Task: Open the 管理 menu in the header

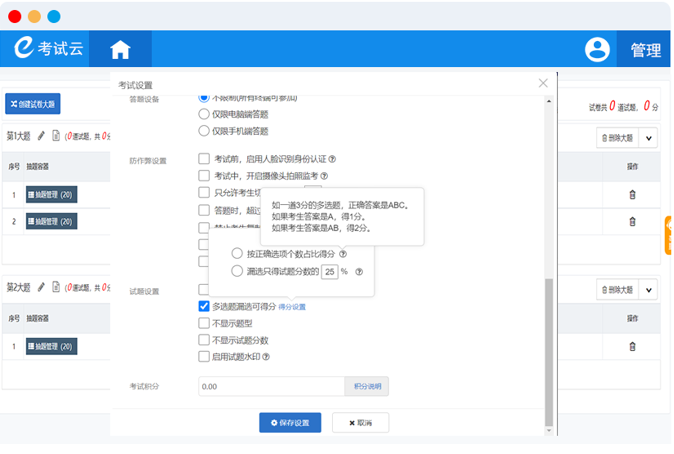Action: (645, 49)
